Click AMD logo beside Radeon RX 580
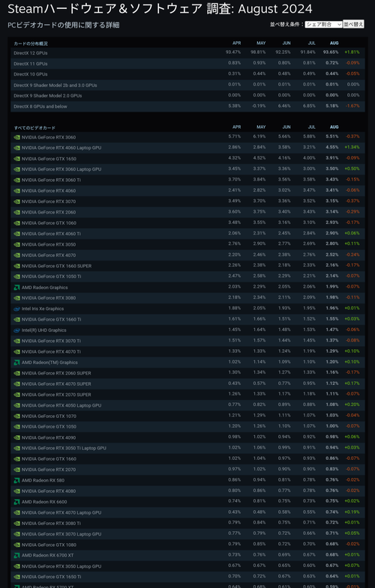The height and width of the screenshot is (588, 375). pyautogui.click(x=17, y=480)
